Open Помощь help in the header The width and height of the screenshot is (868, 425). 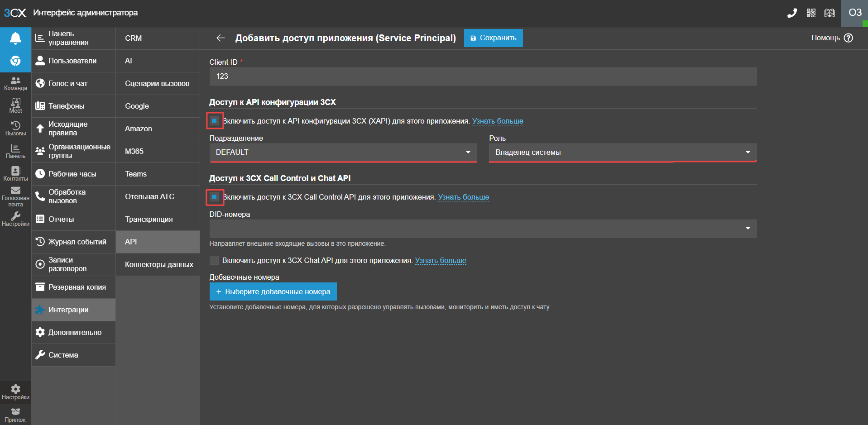tap(832, 38)
